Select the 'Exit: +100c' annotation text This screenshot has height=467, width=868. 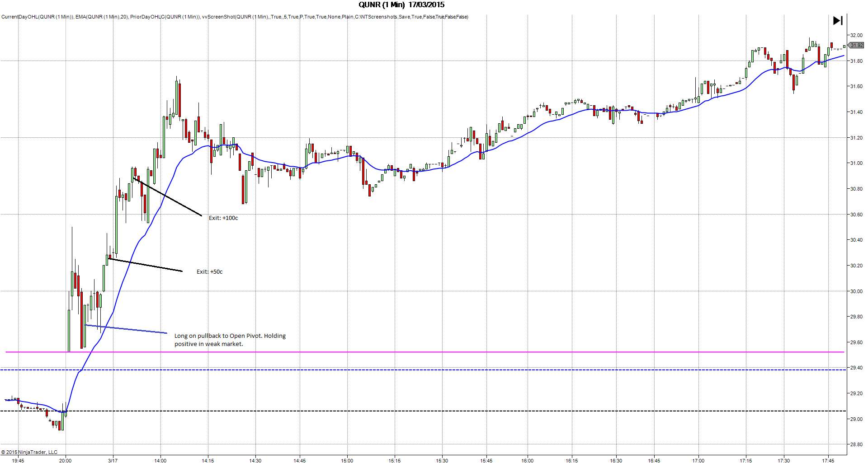tap(223, 218)
